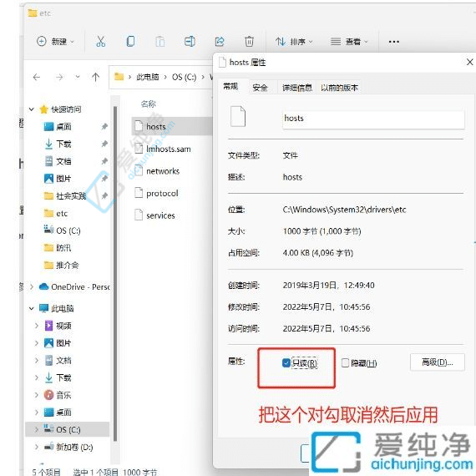Select the networks file
Screen dimensions: 476x476
pyautogui.click(x=157, y=171)
